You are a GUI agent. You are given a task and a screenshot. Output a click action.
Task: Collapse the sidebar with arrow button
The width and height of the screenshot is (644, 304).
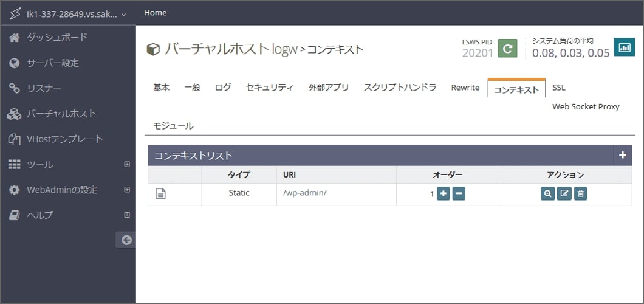point(126,240)
